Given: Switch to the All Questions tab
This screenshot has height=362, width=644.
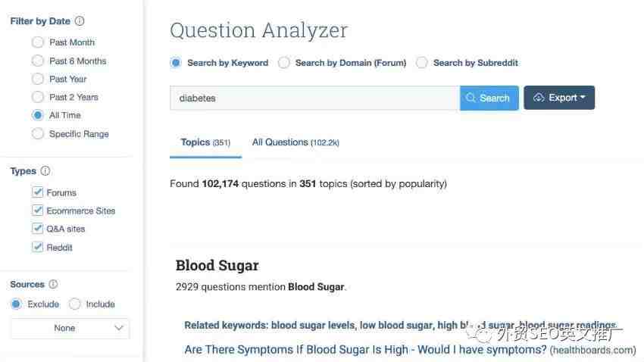Looking at the screenshot, I should coord(295,142).
